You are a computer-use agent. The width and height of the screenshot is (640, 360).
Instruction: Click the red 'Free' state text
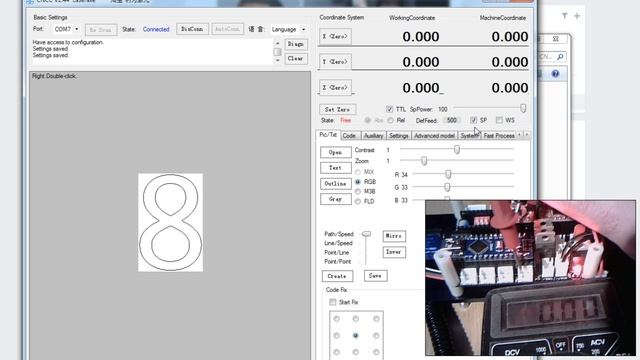[x=346, y=120]
